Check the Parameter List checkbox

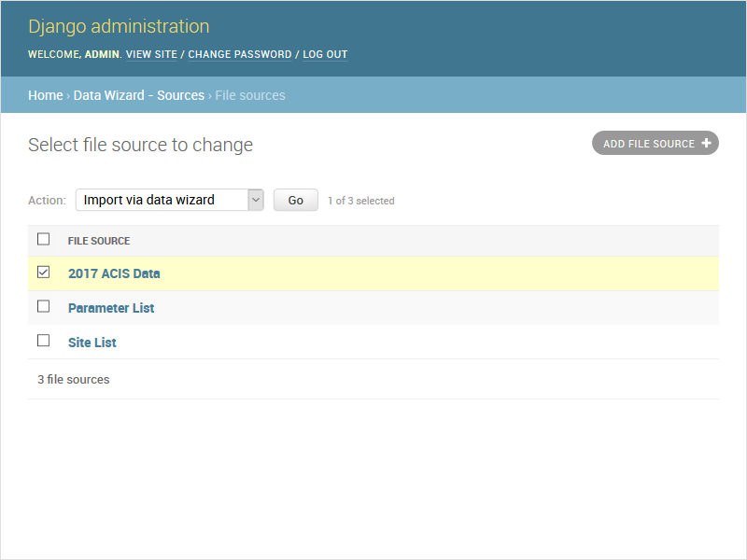click(x=43, y=307)
